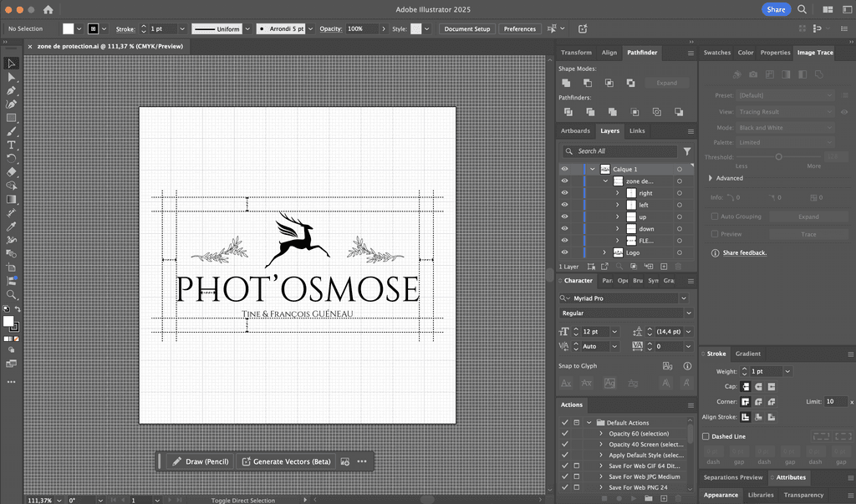Click the fill color swatch in control bar
Image resolution: width=856 pixels, height=504 pixels.
coord(69,28)
